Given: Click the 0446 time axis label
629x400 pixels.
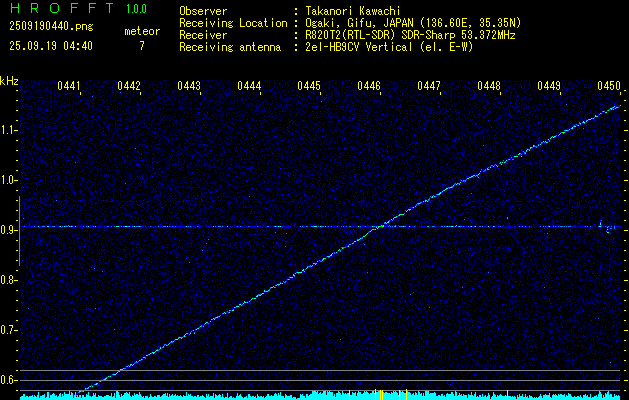Looking at the screenshot, I should (369, 86).
